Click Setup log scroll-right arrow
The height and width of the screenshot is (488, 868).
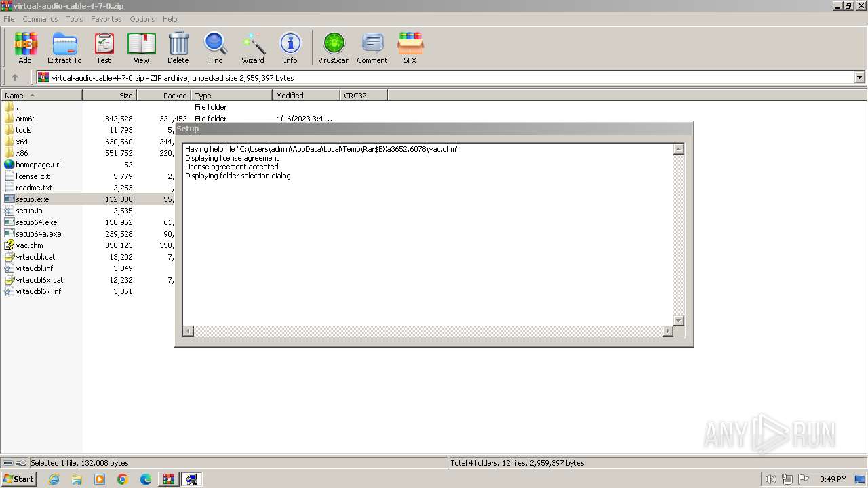tap(668, 331)
